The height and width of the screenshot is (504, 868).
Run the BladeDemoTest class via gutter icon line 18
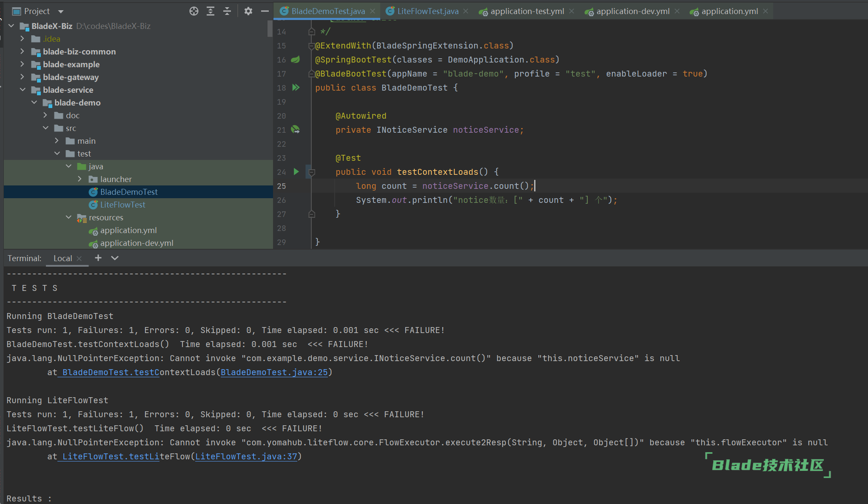296,88
